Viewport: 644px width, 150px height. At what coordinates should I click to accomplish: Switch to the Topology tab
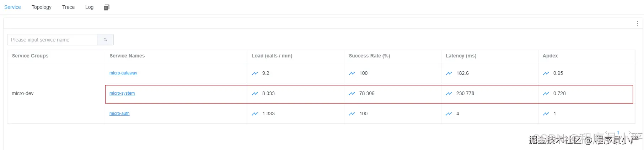(x=41, y=7)
